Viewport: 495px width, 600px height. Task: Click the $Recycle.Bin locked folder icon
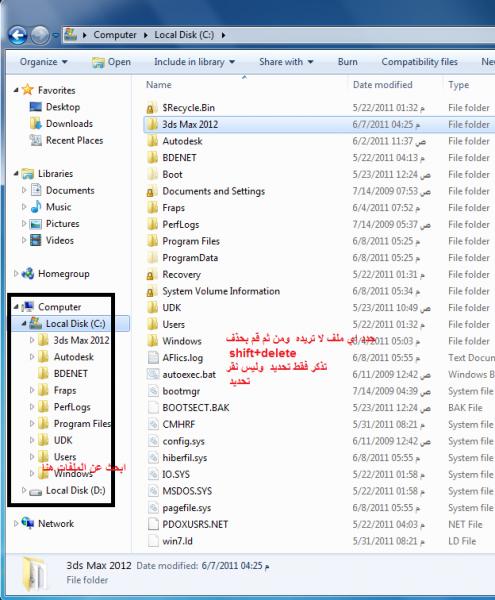coord(151,108)
